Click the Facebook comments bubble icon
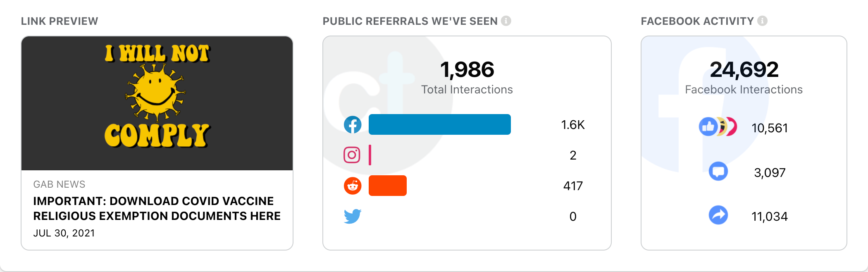Viewport: 868px width, 272px height. (718, 172)
